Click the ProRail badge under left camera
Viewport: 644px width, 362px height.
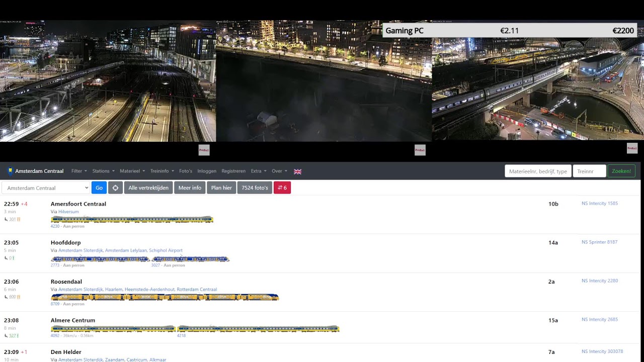click(x=204, y=150)
